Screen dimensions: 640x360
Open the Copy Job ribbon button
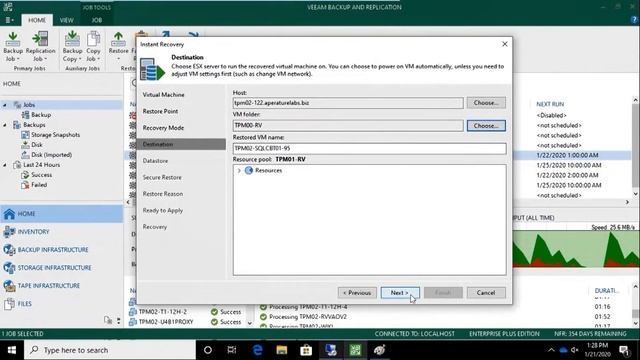point(93,46)
